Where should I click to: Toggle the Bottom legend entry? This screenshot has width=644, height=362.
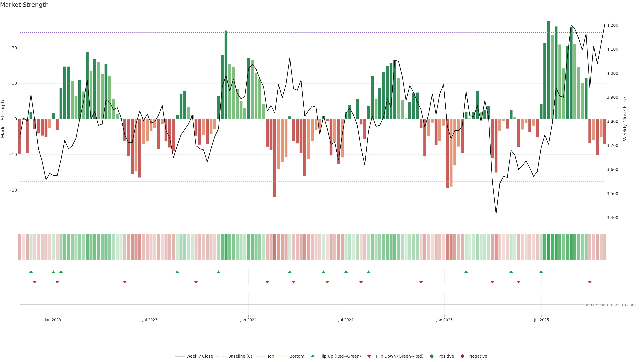click(297, 356)
